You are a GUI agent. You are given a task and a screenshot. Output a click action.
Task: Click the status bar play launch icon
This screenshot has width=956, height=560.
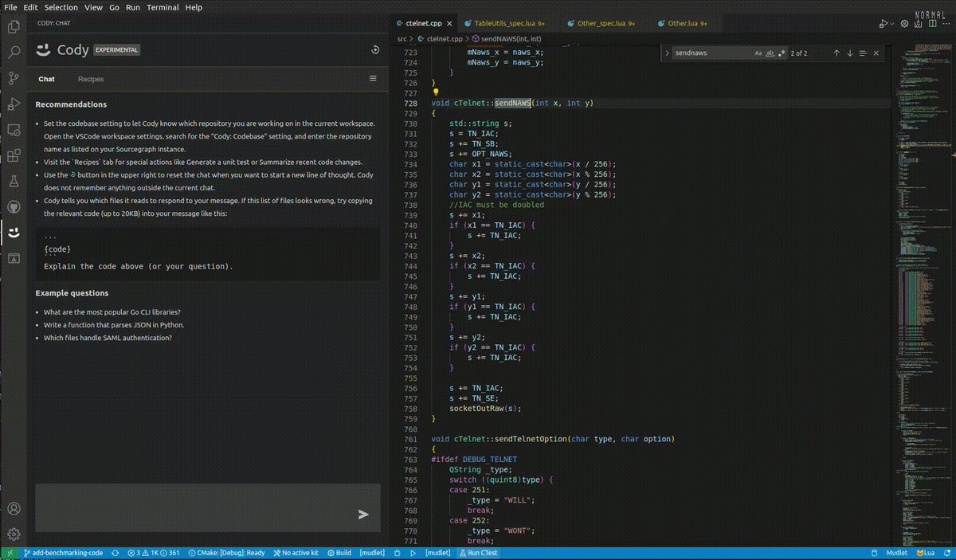coord(413,553)
